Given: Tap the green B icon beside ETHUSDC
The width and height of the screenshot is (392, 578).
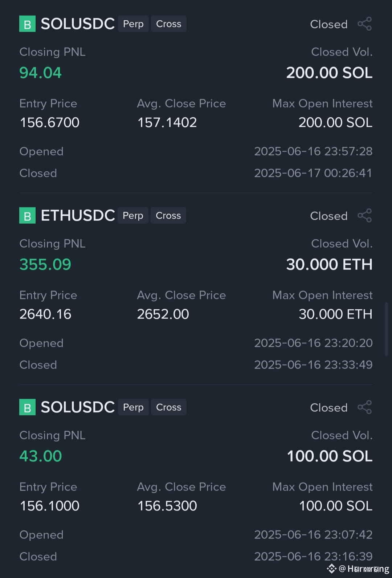Looking at the screenshot, I should 27,216.
